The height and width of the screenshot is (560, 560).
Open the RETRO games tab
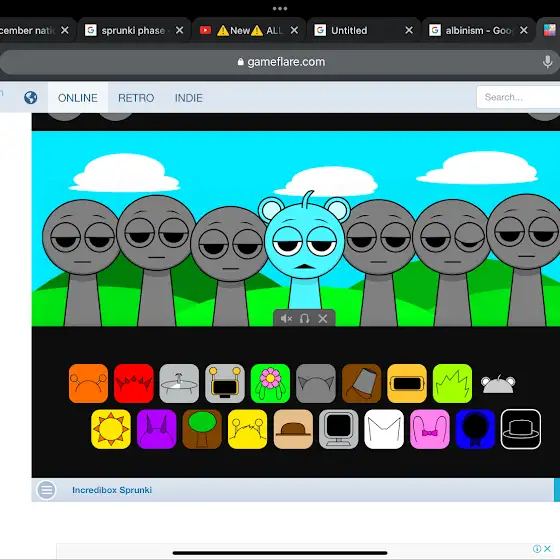pyautogui.click(x=136, y=98)
